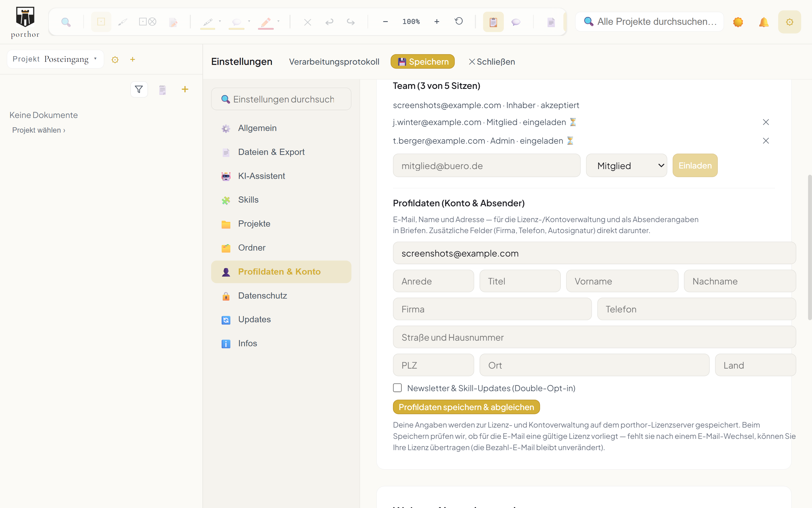Click the mitglied@buero.de invite email field
Viewport: 812px width, 508px height.
[487, 166]
